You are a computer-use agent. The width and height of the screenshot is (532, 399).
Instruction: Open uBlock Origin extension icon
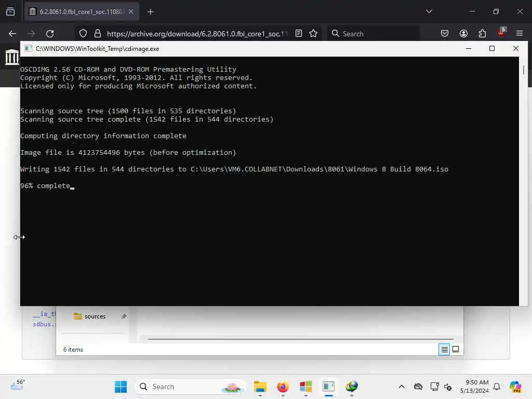[501, 33]
